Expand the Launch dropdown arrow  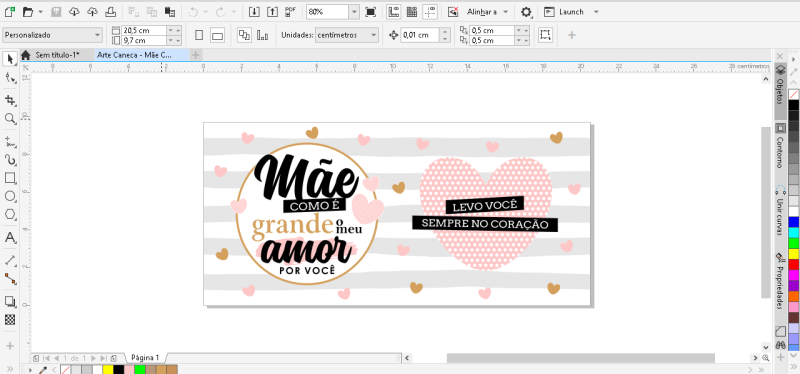coord(596,12)
